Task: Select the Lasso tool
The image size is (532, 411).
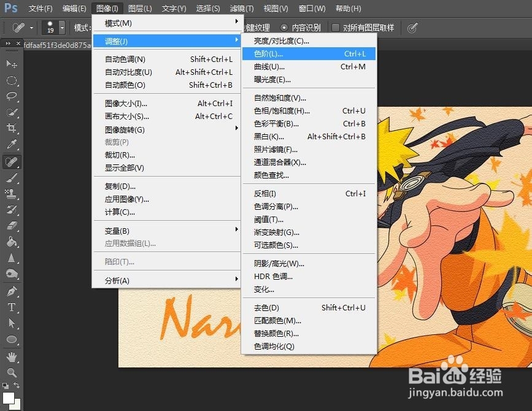Action: click(x=12, y=96)
